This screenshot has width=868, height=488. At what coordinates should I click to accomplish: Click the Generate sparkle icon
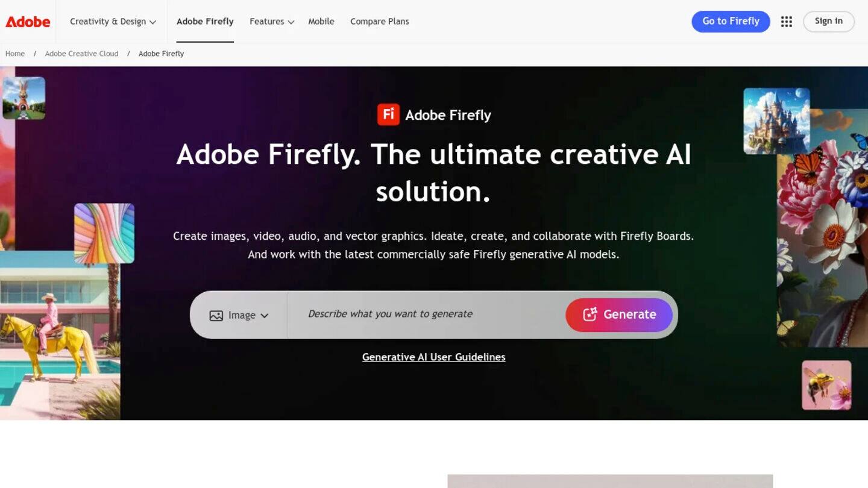590,314
